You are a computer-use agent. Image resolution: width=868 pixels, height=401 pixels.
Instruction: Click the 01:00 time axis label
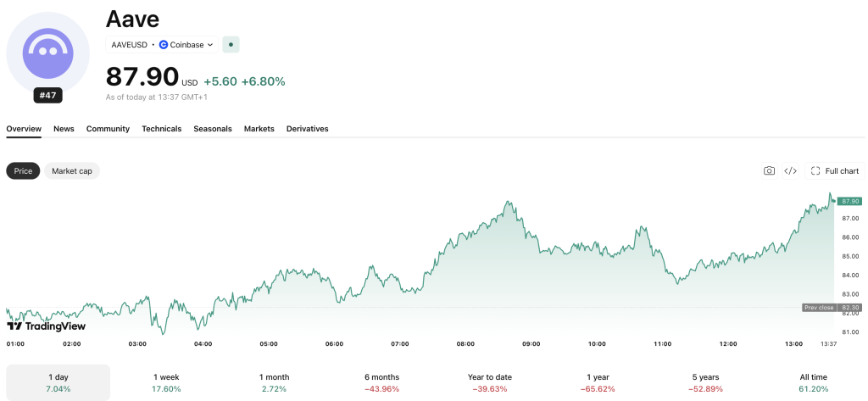tap(15, 344)
